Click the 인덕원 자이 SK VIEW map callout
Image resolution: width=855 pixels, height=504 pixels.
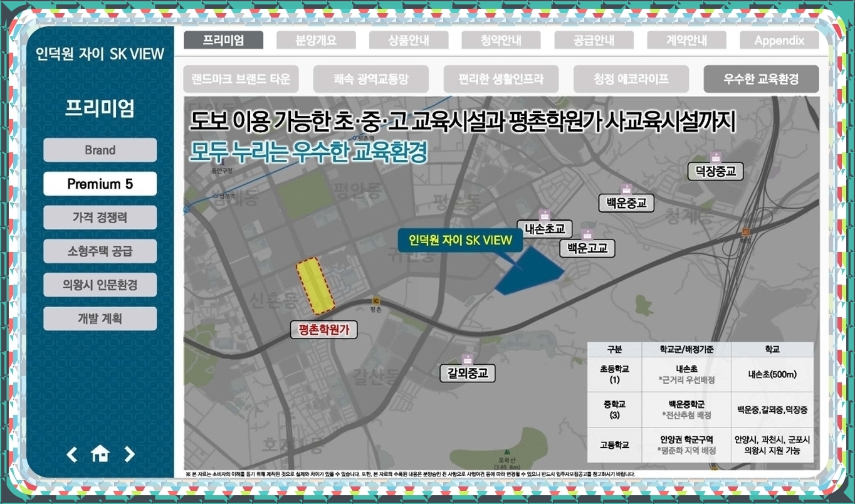coord(460,240)
